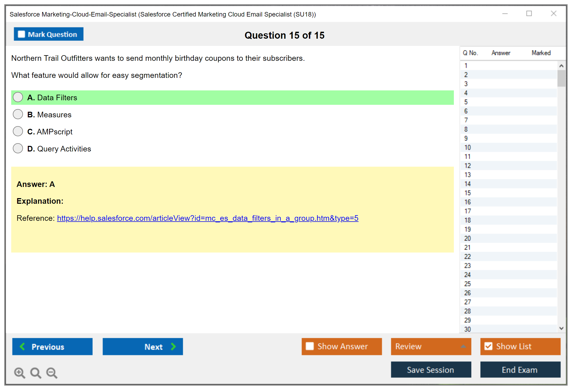Click the green right arrow on Next
574x392 pixels.
coord(174,346)
